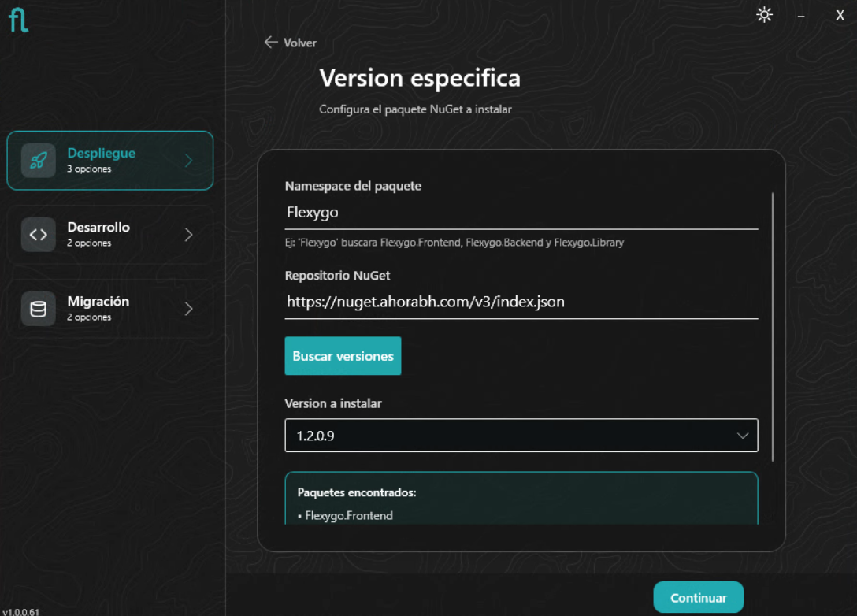Click the Continuar button
This screenshot has height=616, width=857.
[x=699, y=597]
